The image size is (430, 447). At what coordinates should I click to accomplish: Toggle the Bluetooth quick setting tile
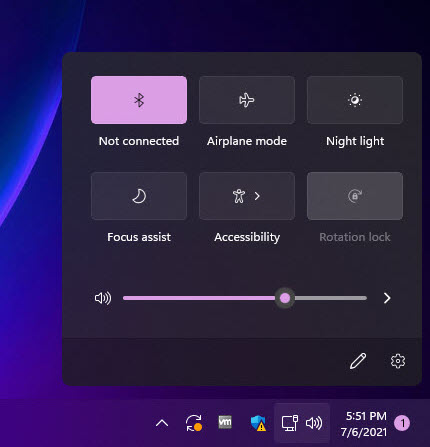(139, 100)
